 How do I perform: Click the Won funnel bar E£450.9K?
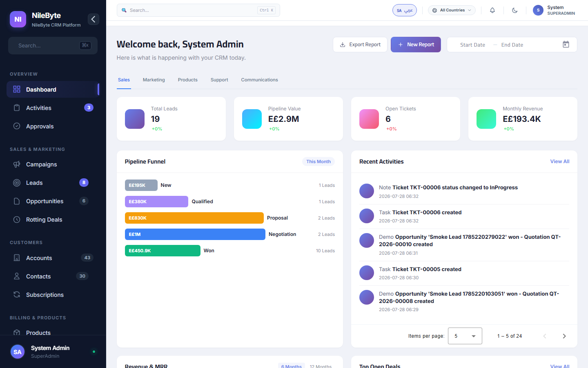point(163,251)
